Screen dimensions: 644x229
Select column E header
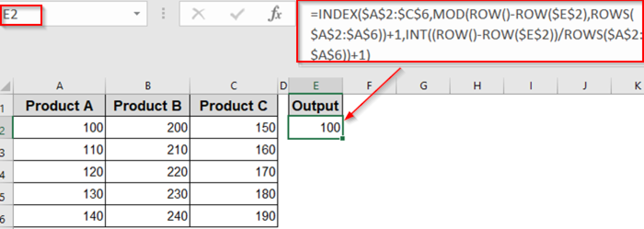pos(316,86)
